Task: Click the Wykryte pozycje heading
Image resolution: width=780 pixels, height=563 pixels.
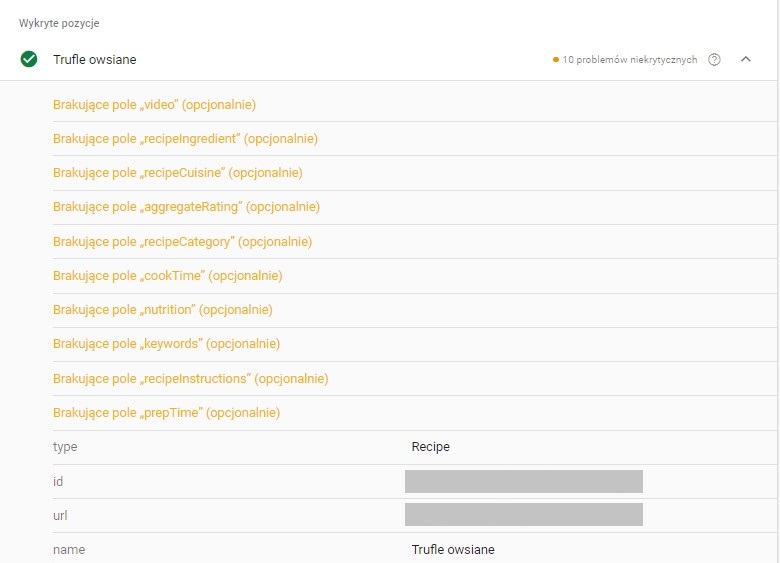Action: click(x=59, y=23)
